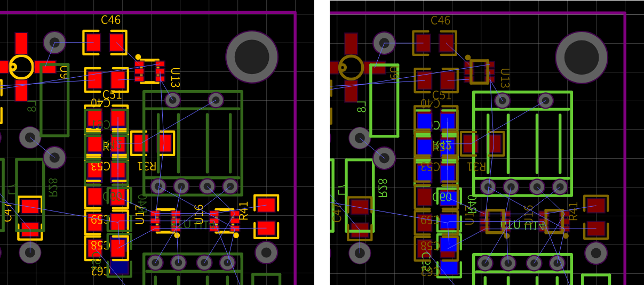Click the R28 designator in right view
The width and height of the screenshot is (644, 285).
(x=382, y=188)
